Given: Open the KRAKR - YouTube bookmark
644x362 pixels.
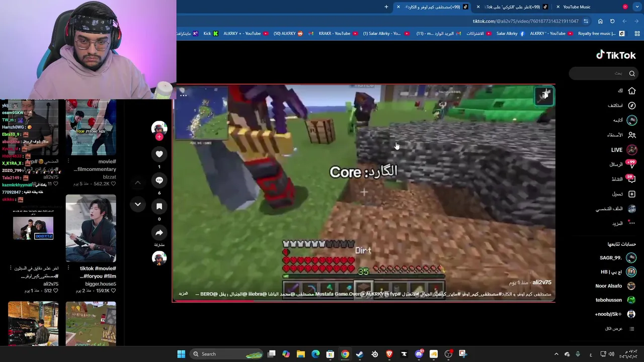Looking at the screenshot, I should click(x=338, y=34).
